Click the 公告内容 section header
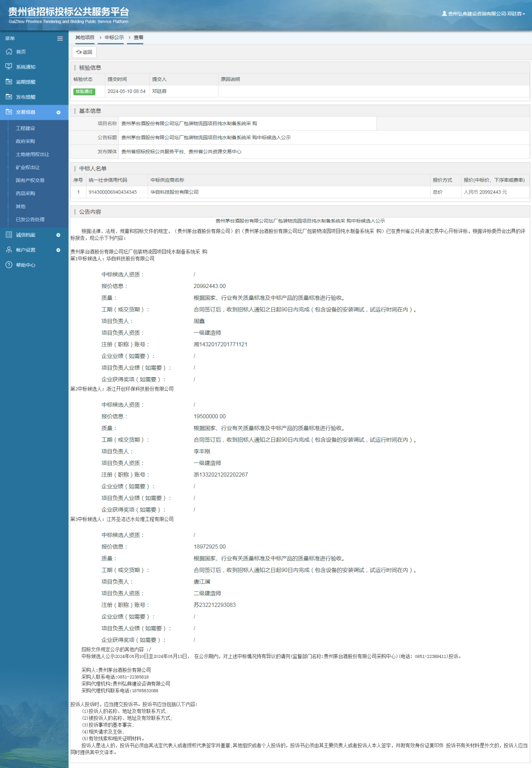Viewport: 532px width, 768px height. click(x=90, y=212)
